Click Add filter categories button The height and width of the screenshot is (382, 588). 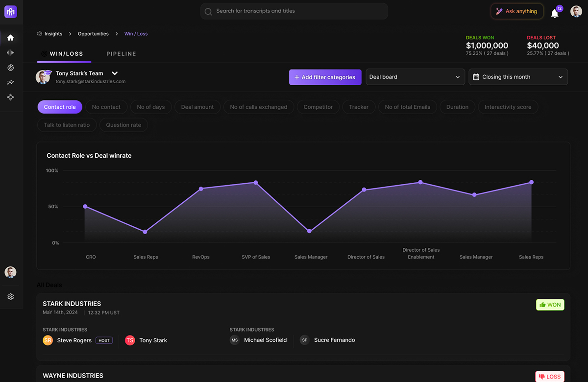(x=325, y=77)
